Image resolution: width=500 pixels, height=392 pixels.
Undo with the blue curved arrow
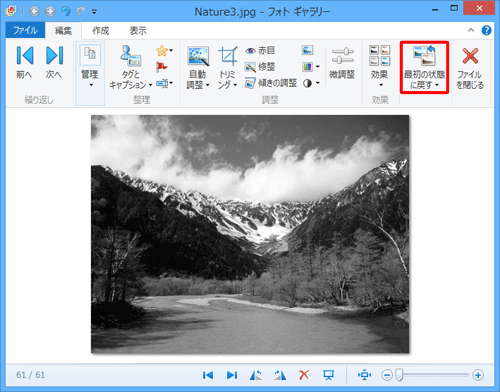pos(66,12)
